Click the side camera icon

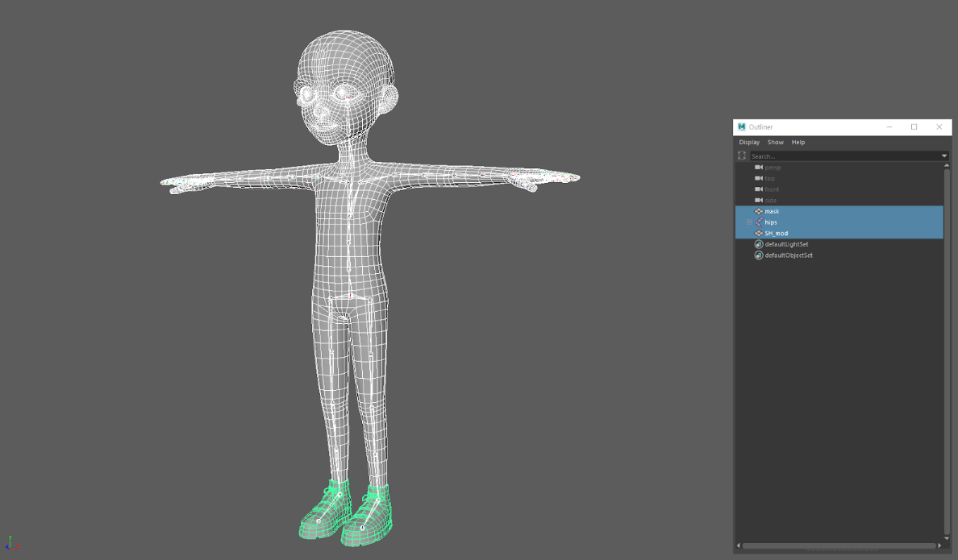(x=758, y=201)
